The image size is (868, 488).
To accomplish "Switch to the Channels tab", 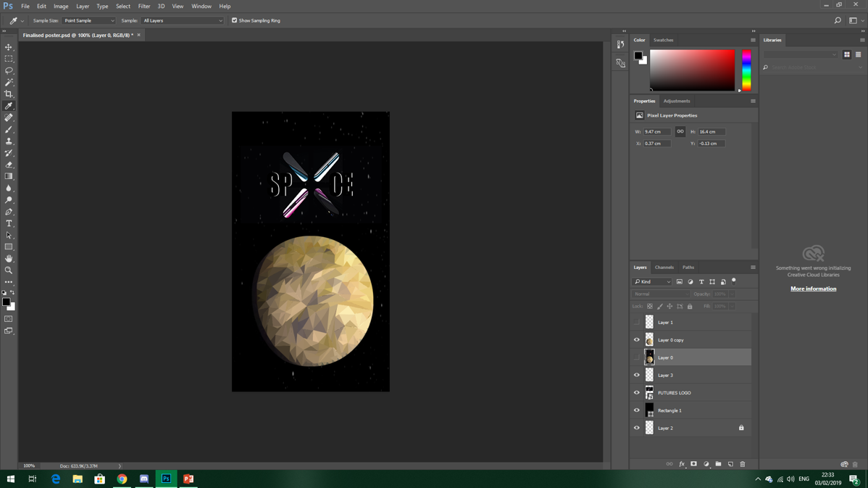I will coord(664,268).
